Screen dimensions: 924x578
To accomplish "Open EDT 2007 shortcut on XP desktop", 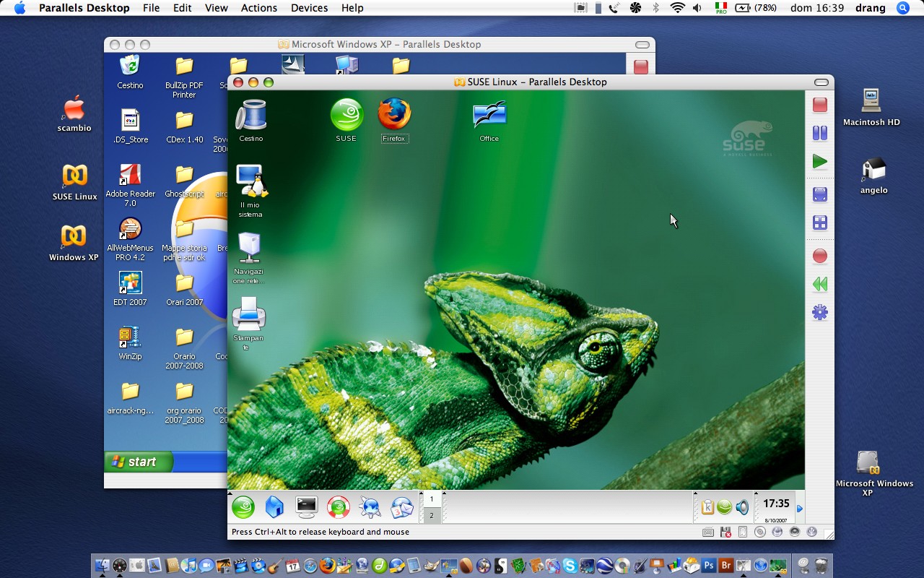I will [x=130, y=289].
